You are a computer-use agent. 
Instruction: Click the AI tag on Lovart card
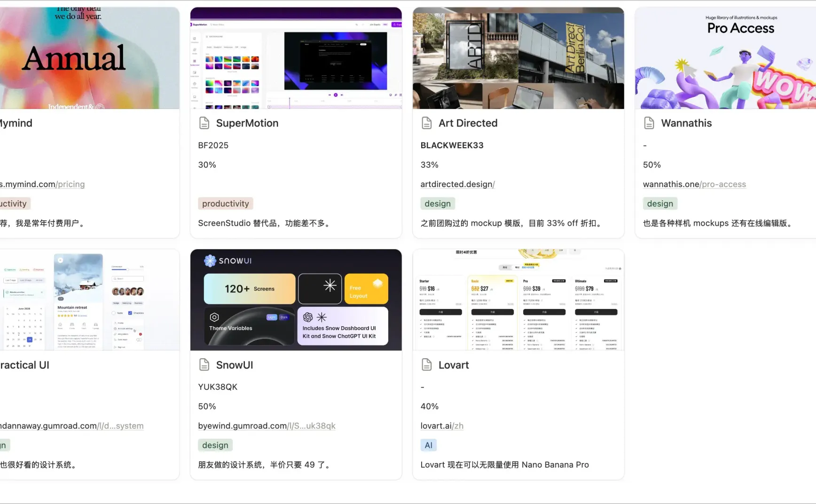428,445
